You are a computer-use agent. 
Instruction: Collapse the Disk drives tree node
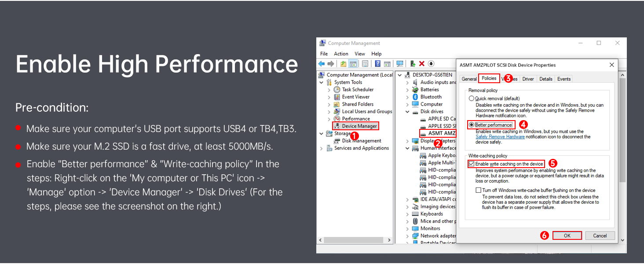coord(407,112)
